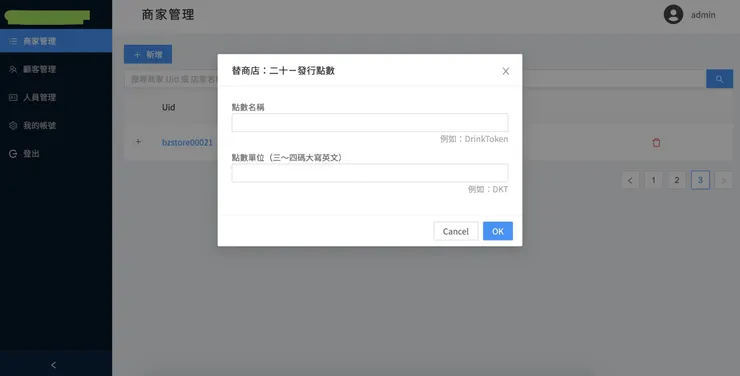
Task: Close the 發行點數 dialog with X
Action: [x=505, y=71]
